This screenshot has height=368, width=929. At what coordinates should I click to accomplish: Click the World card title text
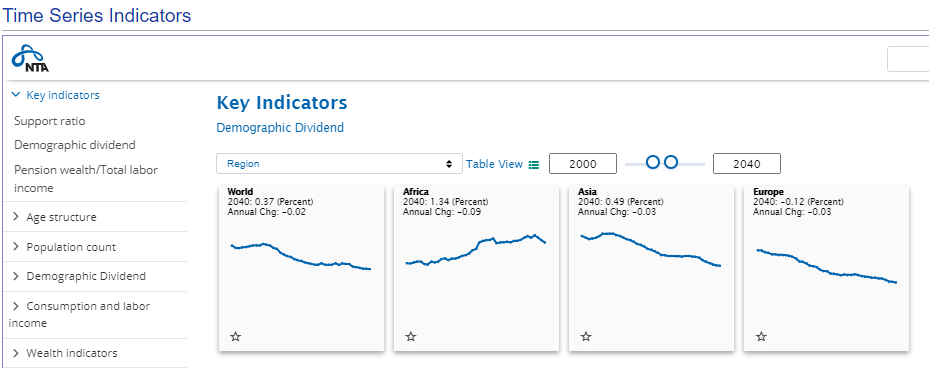pyautogui.click(x=240, y=191)
